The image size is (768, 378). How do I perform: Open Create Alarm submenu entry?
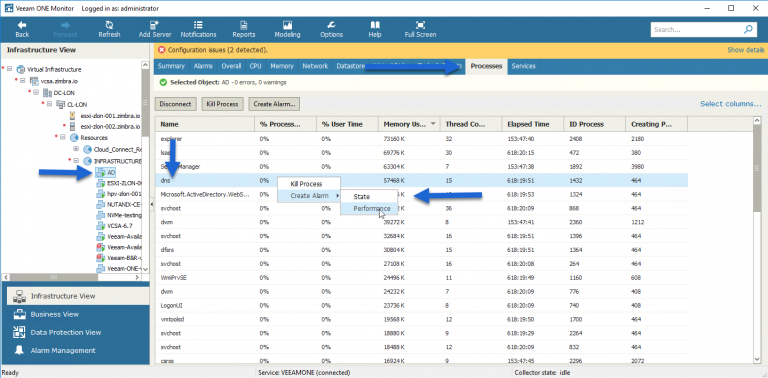309,195
